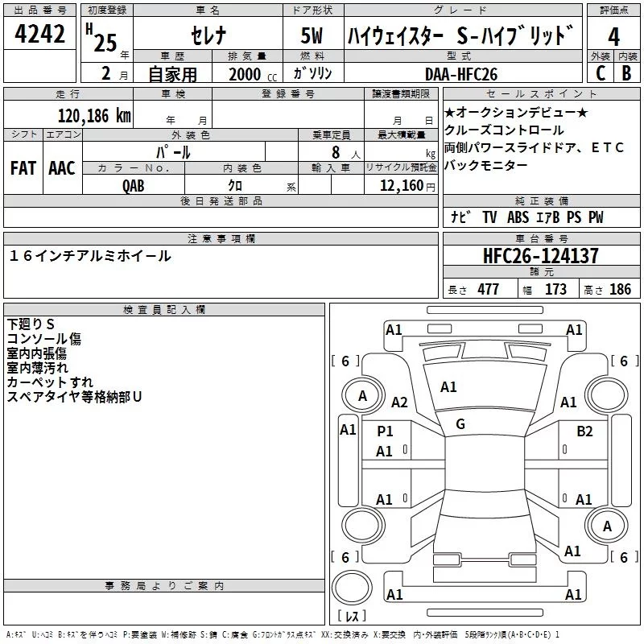Click the PW equipment entry

(596, 217)
